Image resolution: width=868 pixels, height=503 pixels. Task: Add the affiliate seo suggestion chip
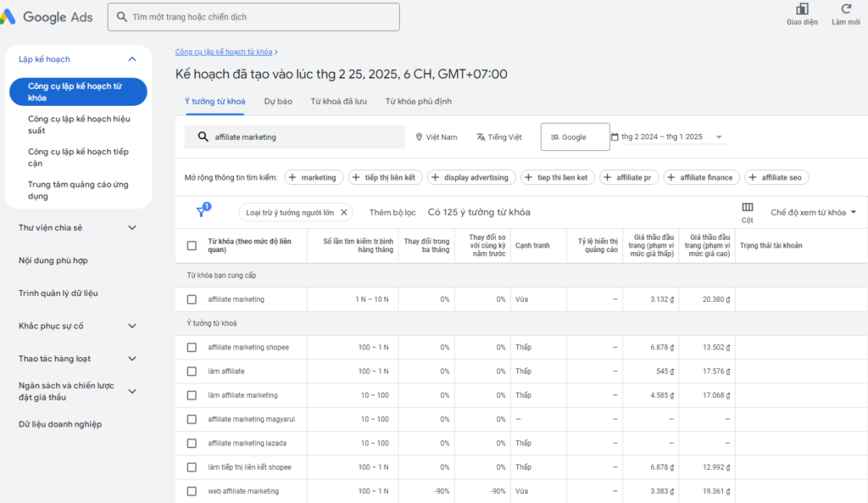(x=776, y=177)
